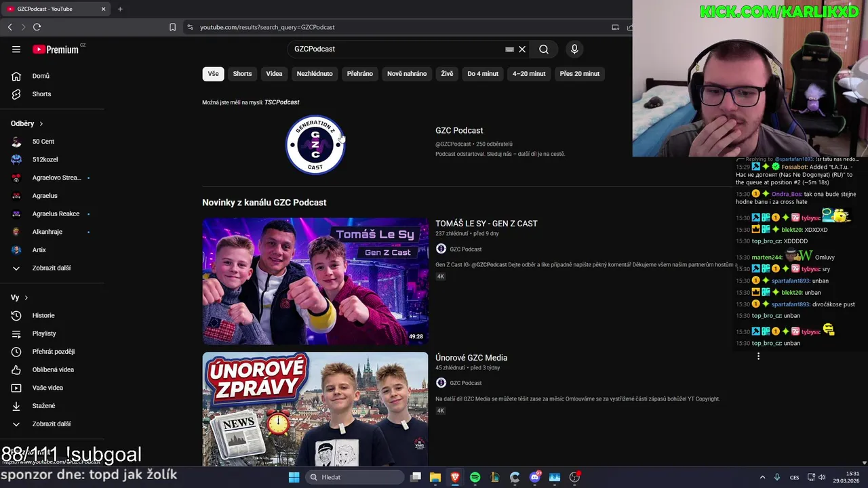868x488 pixels.
Task: Expand the Odběry section chevron
Action: (41, 123)
